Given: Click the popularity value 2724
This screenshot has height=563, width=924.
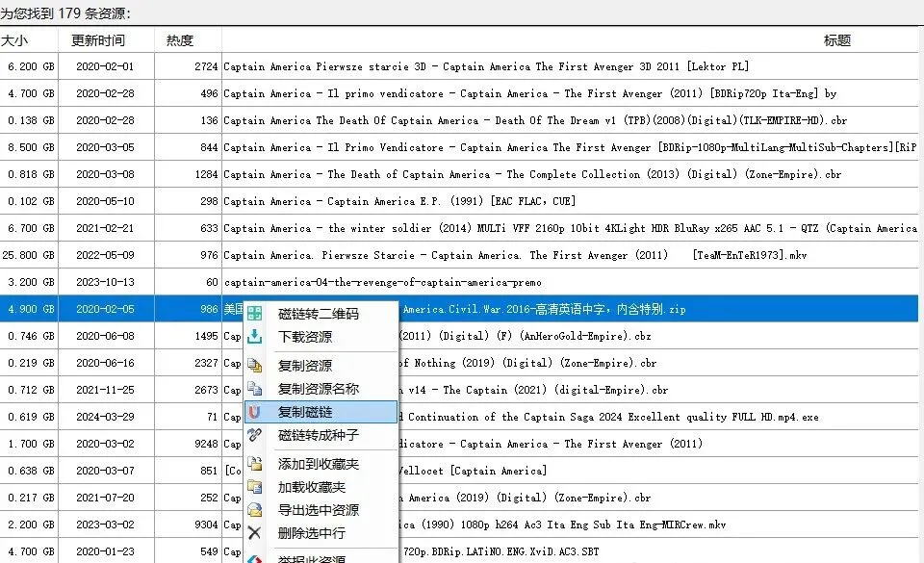Looking at the screenshot, I should (x=206, y=66).
